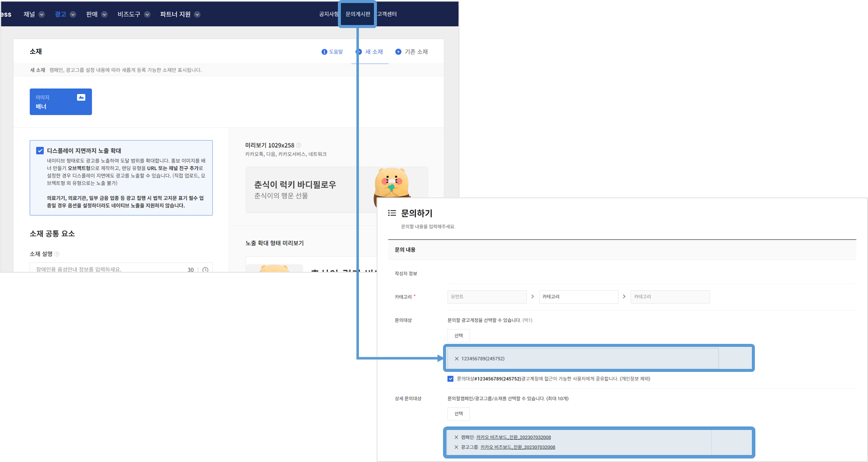Click the 소재 설명 text input field

click(x=108, y=269)
